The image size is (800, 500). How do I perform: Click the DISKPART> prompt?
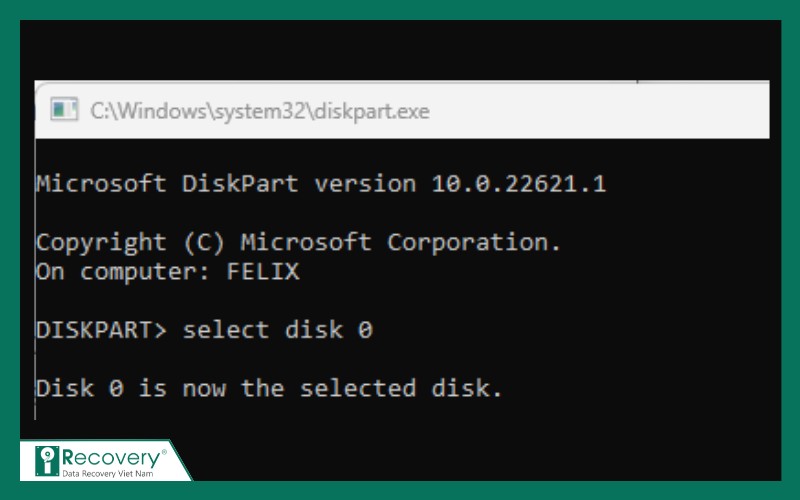(x=101, y=330)
